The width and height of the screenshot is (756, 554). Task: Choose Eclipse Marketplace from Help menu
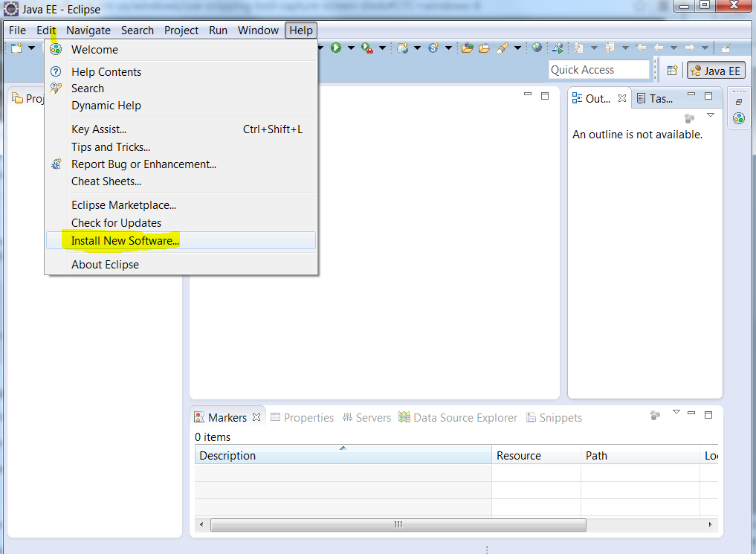tap(123, 205)
